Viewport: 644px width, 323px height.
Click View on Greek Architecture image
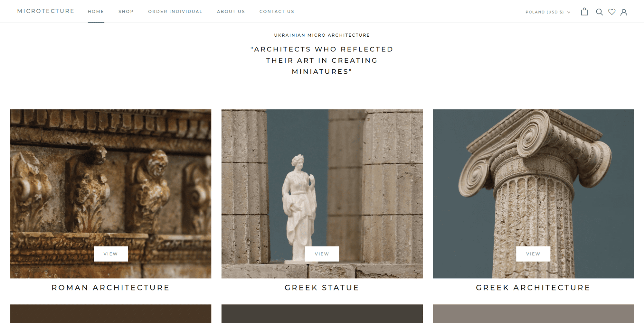[x=533, y=254]
